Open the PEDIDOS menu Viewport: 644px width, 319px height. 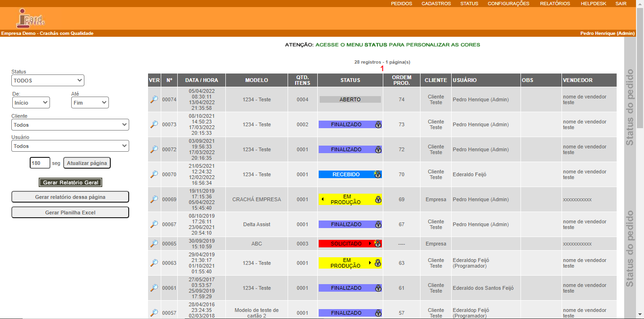401,3
